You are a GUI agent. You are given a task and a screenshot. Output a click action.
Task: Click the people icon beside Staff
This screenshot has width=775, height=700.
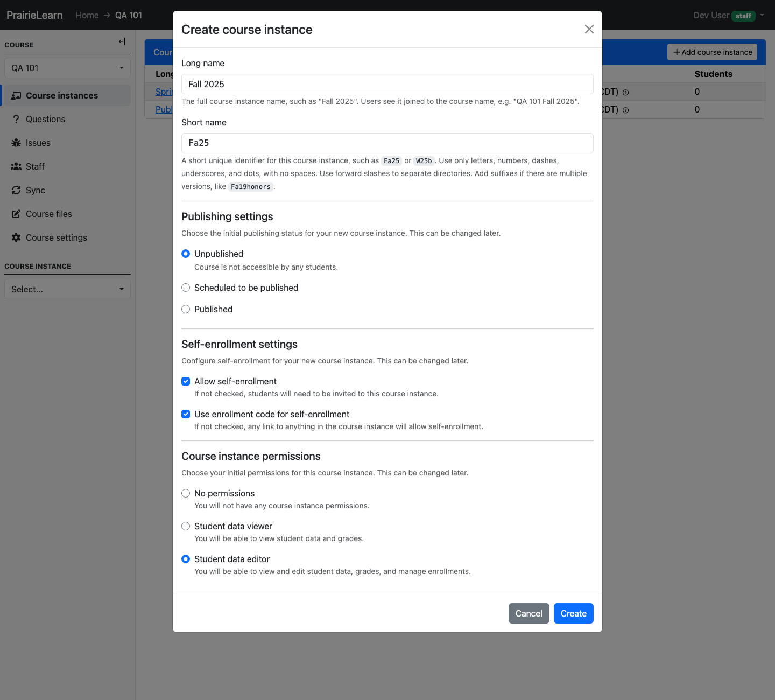(x=16, y=166)
